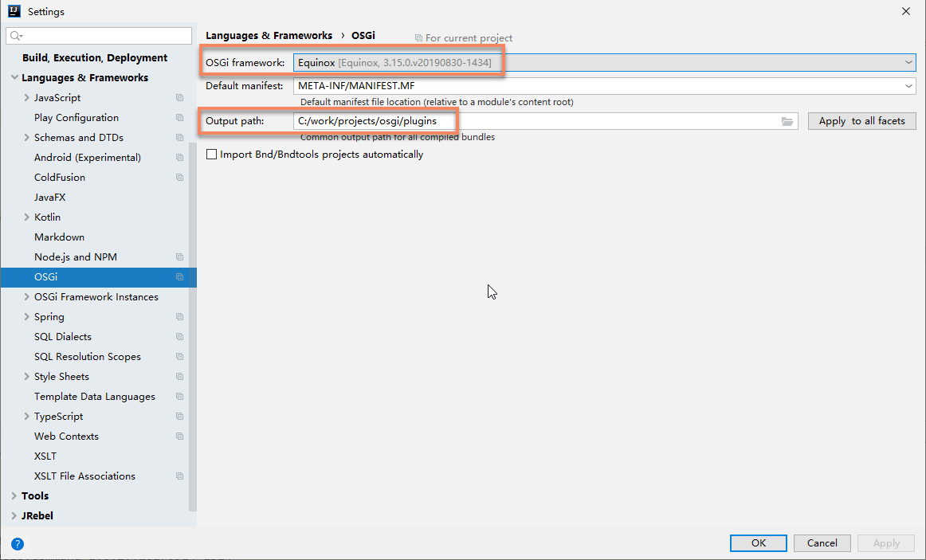Click the JavaScript row's project-level copy icon
The height and width of the screenshot is (560, 926).
pos(179,98)
